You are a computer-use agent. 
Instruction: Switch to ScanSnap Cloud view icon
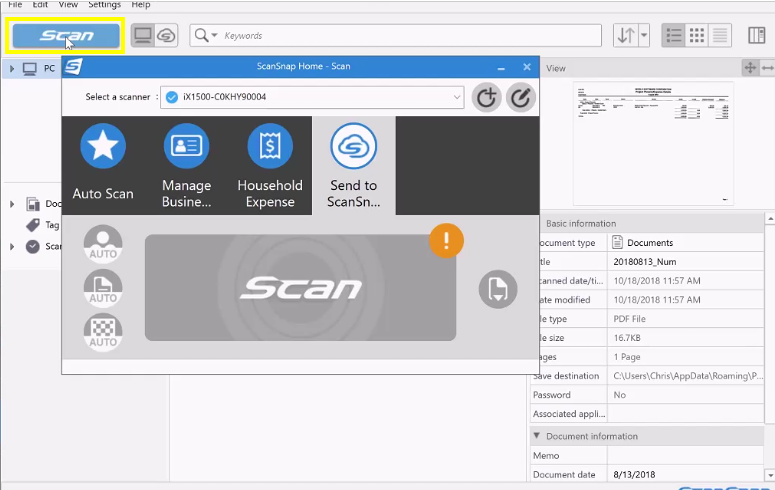click(x=166, y=36)
